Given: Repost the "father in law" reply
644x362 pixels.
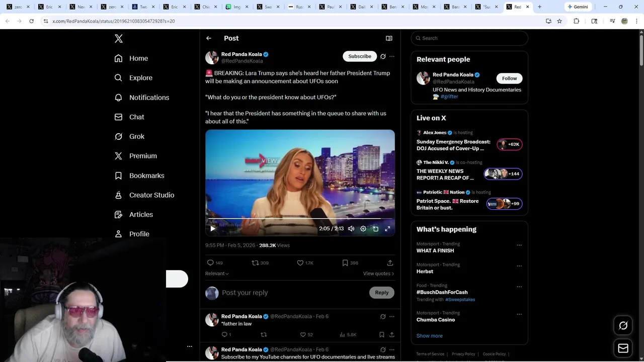Looking at the screenshot, I should pyautogui.click(x=264, y=335).
